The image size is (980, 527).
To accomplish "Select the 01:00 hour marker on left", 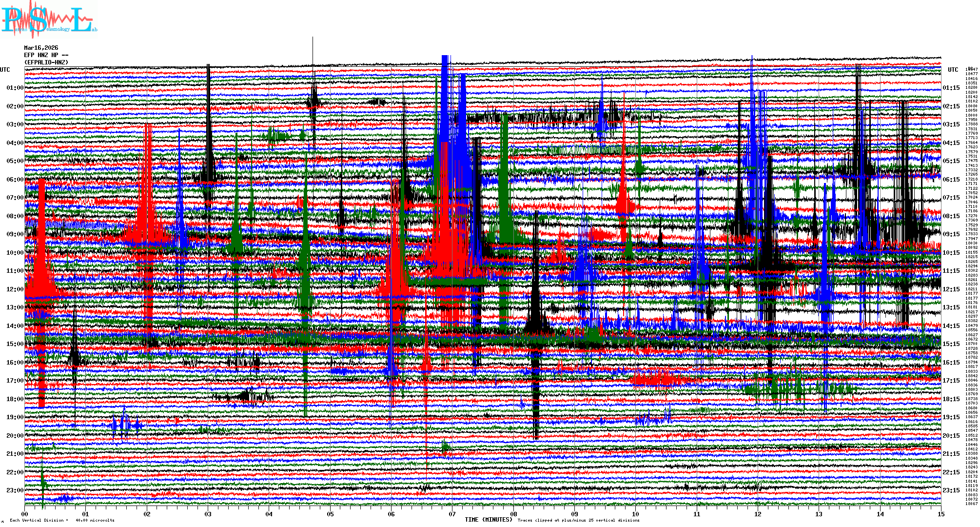I will [15, 88].
